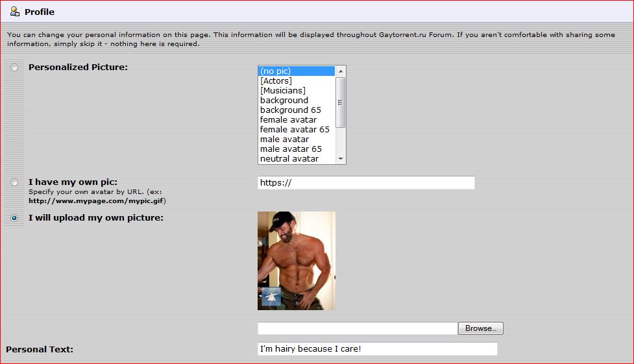Select 'male avatar 65' list option
The width and height of the screenshot is (634, 364).
click(296, 149)
